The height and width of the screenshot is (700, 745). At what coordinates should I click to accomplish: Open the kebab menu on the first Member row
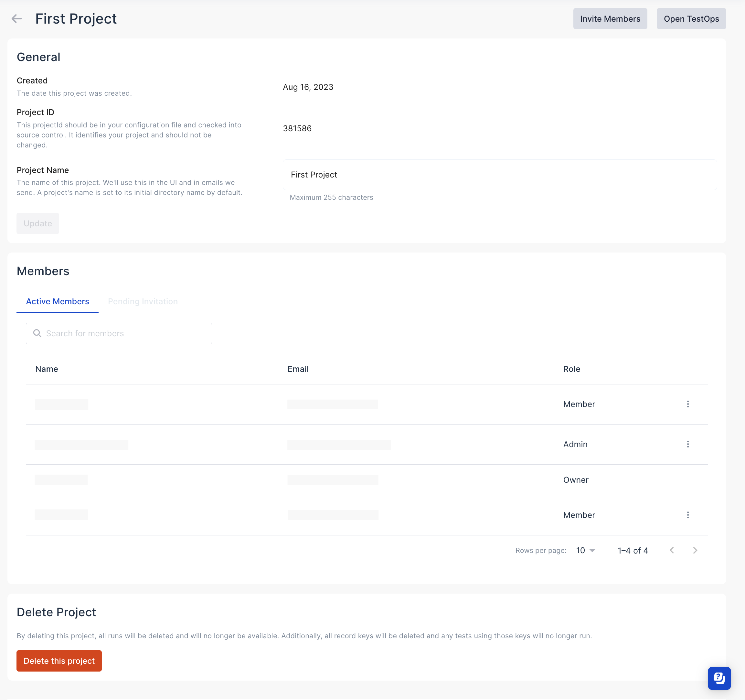click(688, 404)
